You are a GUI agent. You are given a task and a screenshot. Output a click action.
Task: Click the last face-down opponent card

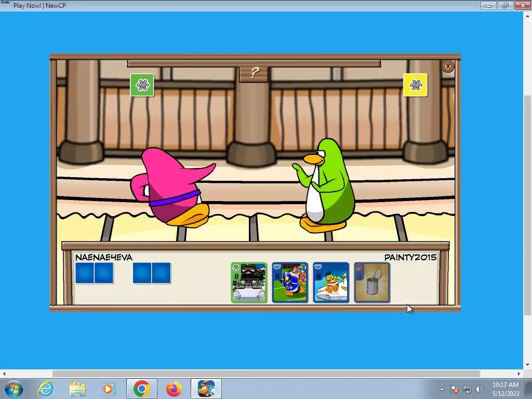[x=162, y=273]
